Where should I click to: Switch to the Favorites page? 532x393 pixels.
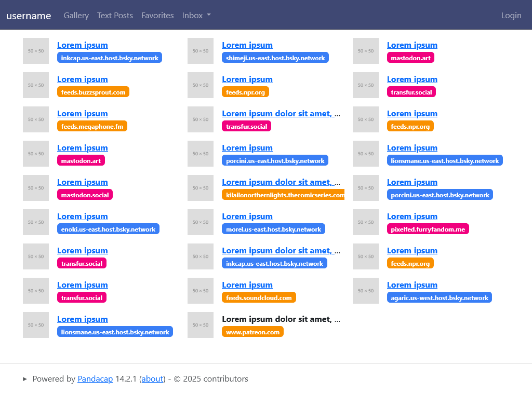(157, 16)
